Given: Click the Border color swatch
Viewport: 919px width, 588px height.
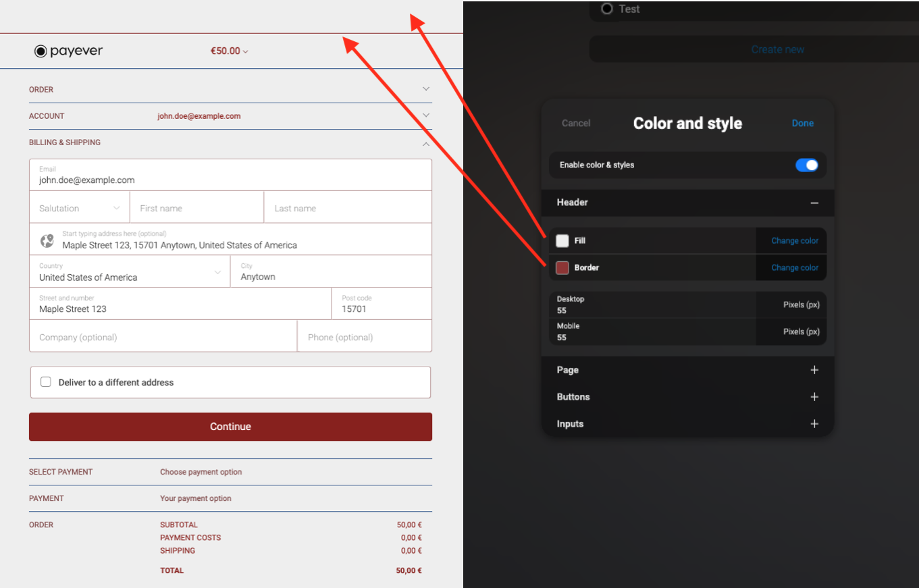Looking at the screenshot, I should click(x=562, y=268).
